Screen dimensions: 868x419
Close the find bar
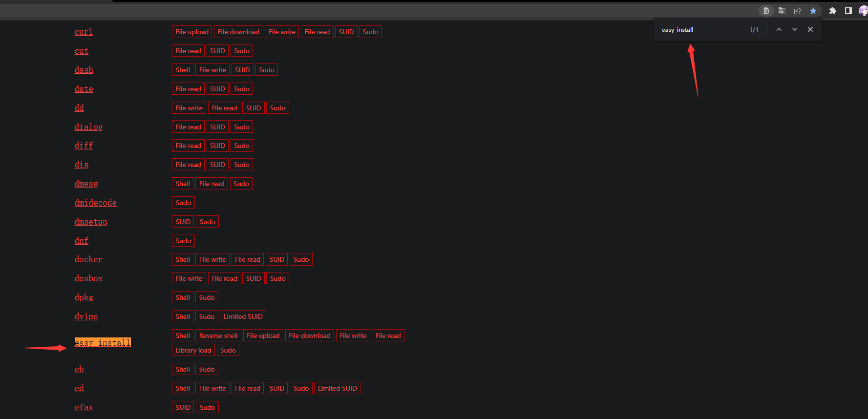pos(810,29)
